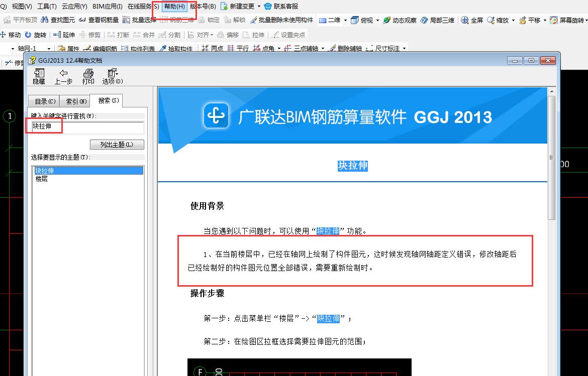This screenshot has width=588, height=376.
Task: Click the 平行 parallel axis tool
Action: click(x=238, y=49)
